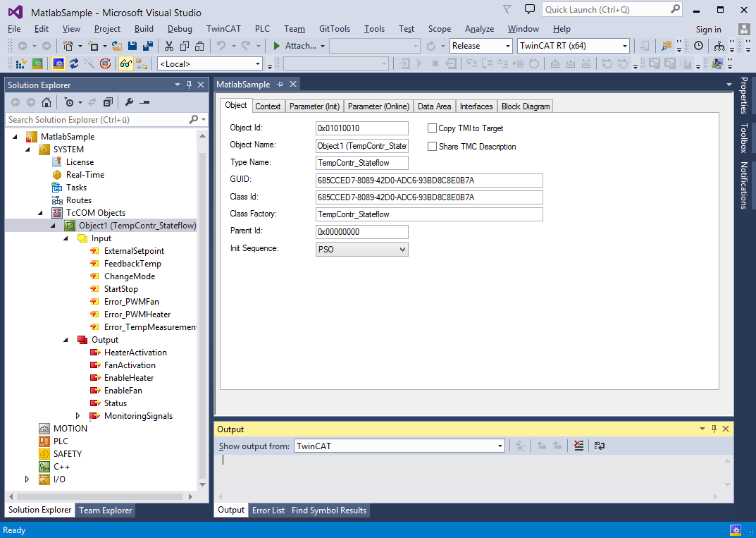Click the clock icon in the top toolbar
Image resolution: width=756 pixels, height=538 pixels.
pyautogui.click(x=698, y=46)
